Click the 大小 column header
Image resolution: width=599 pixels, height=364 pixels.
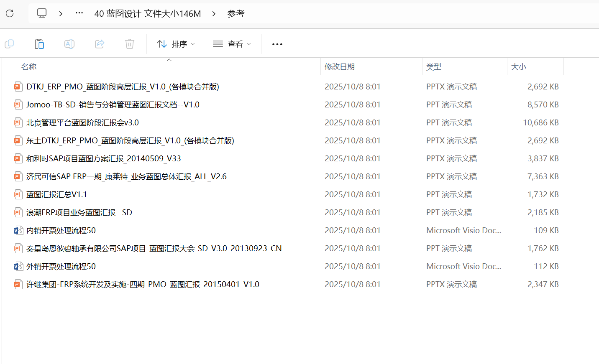pos(519,67)
